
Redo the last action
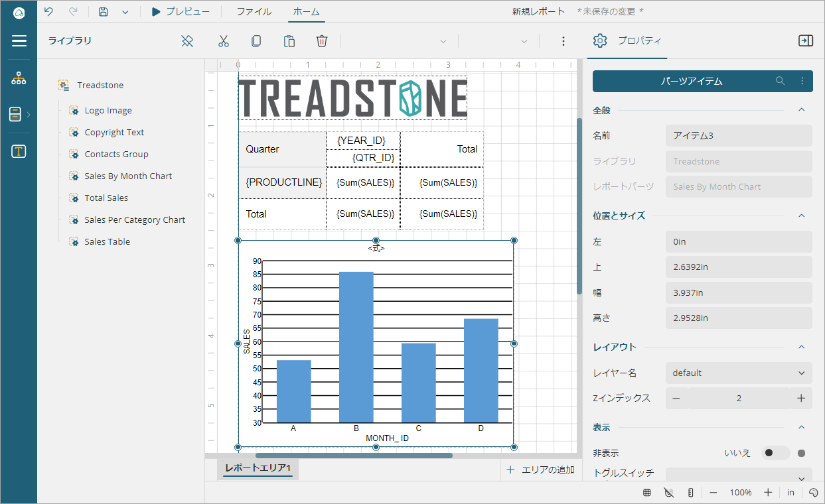(x=73, y=11)
